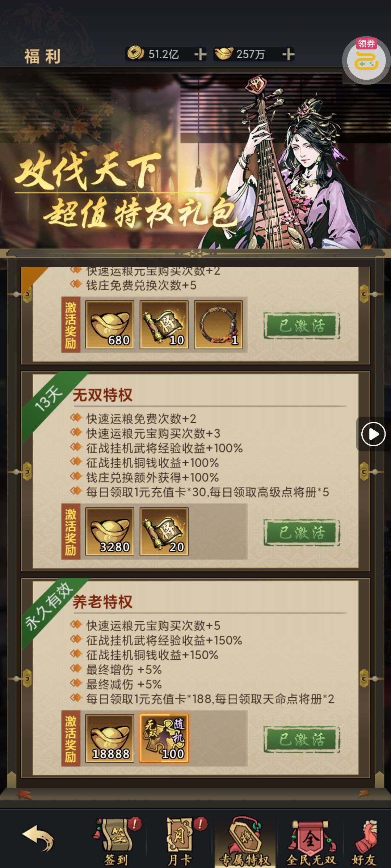Tap the back arrow icon
The width and height of the screenshot is (391, 868).
coord(38,838)
